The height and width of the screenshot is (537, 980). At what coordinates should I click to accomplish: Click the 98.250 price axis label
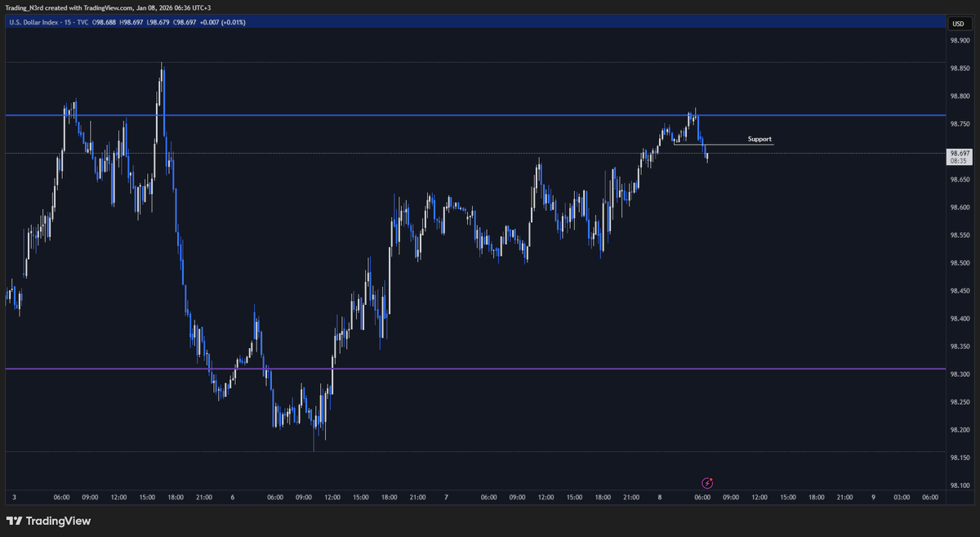pos(960,401)
